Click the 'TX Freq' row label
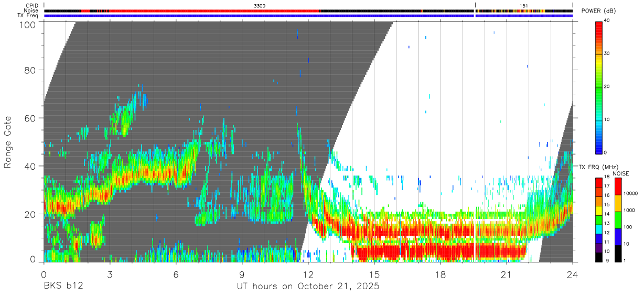 (x=28, y=16)
